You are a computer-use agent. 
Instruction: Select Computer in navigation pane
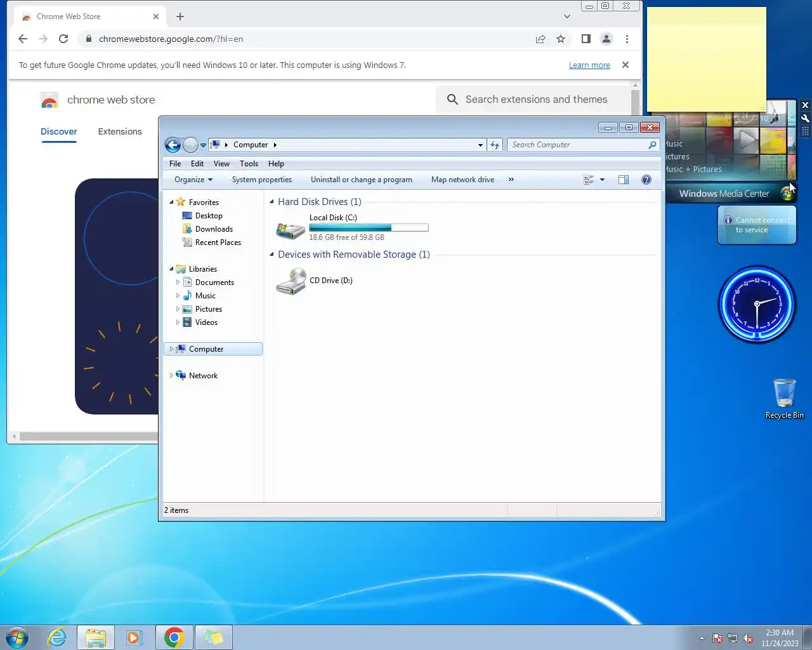213,349
